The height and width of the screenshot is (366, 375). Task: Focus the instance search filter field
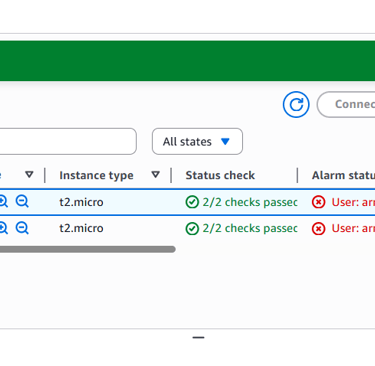coord(68,141)
